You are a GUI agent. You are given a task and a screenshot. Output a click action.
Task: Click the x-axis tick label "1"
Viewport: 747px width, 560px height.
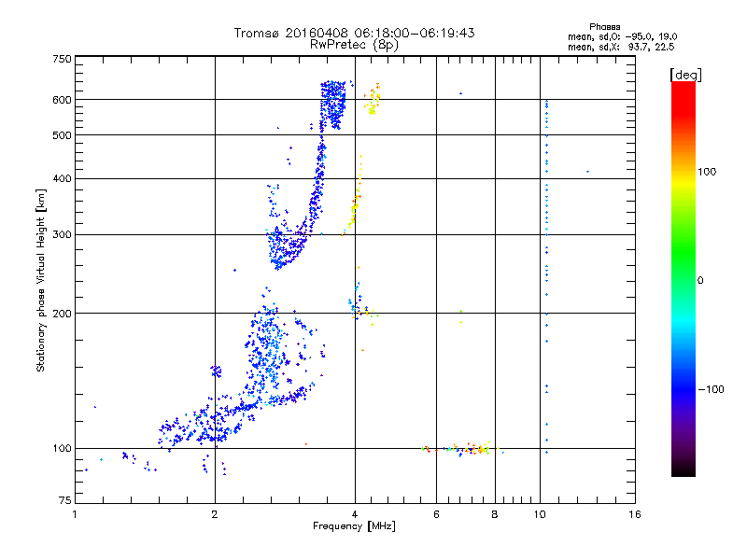click(75, 514)
